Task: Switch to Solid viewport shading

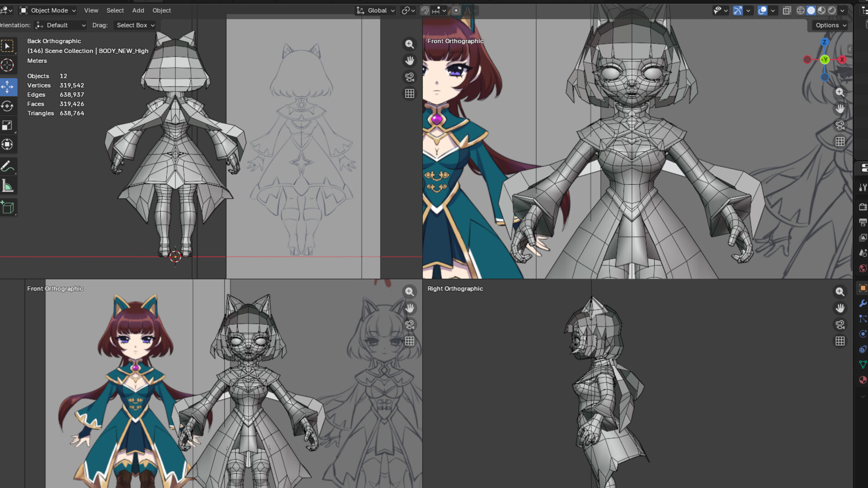Action: coord(811,10)
